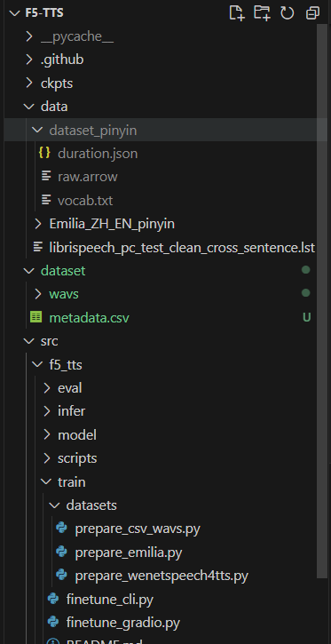Viewport: 331px width, 644px height.
Task: Expand the Emilia_ZH_EN_pinyin folder
Action: pos(37,224)
